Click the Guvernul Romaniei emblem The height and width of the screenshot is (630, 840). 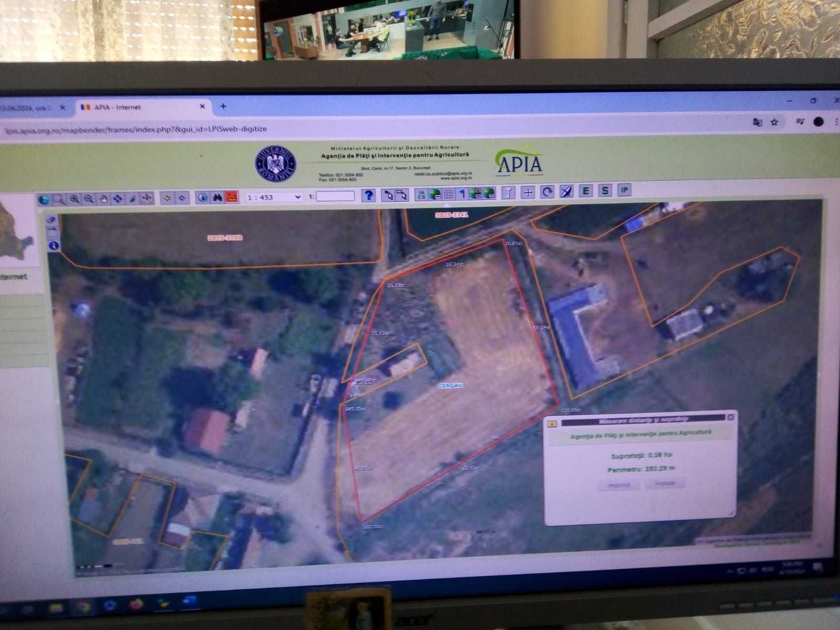[x=276, y=164]
